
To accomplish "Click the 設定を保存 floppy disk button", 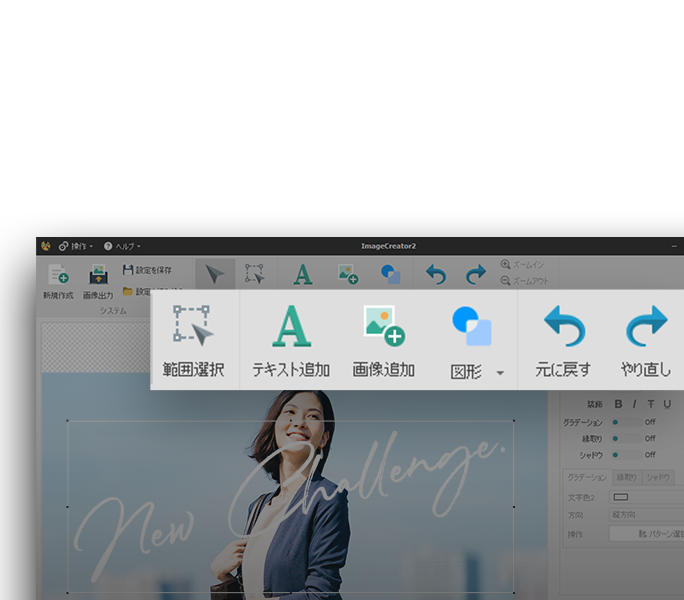I will (x=147, y=270).
